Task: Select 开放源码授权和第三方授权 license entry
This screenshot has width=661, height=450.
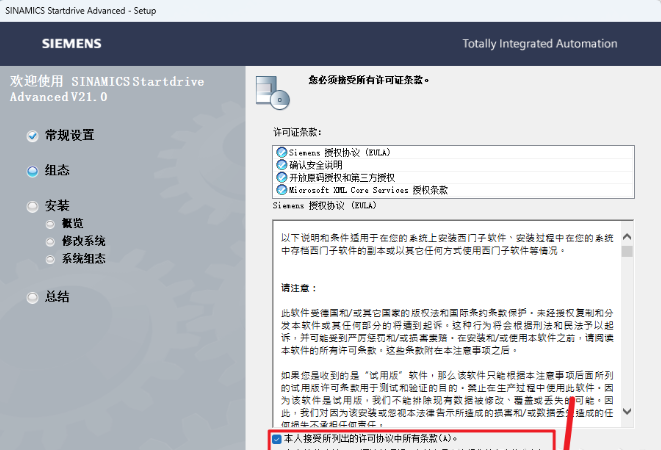Action: [342, 176]
